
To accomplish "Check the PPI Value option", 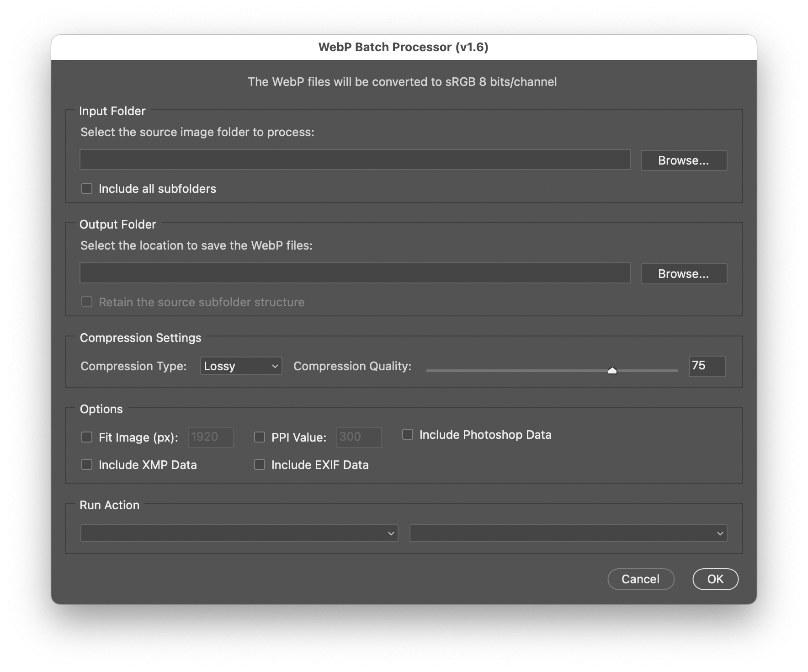I will 259,437.
